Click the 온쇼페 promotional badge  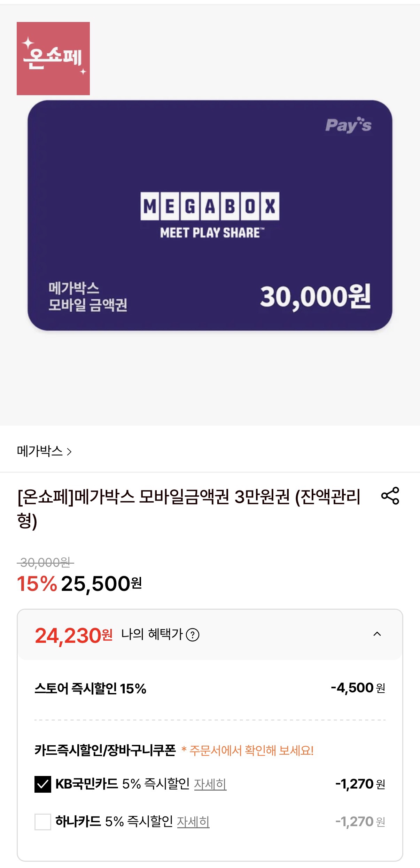click(x=53, y=59)
